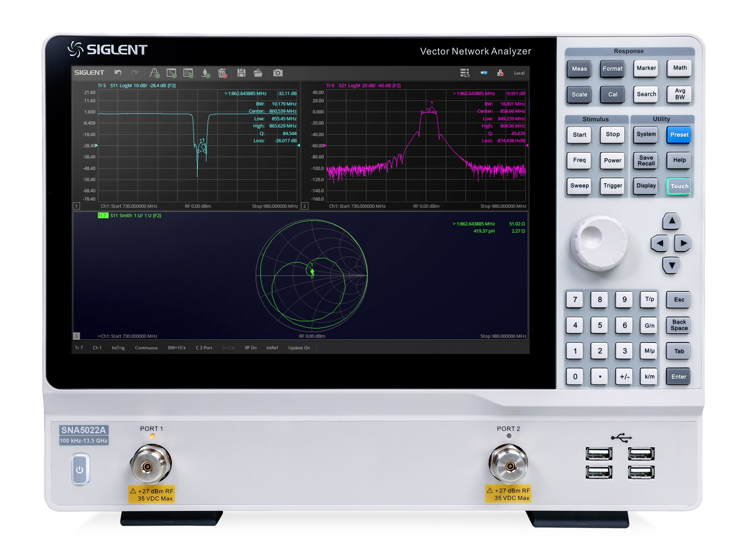Viewport: 747px width, 560px height.
Task: Open the C 2-Port calibration status entry
Action: [x=204, y=348]
